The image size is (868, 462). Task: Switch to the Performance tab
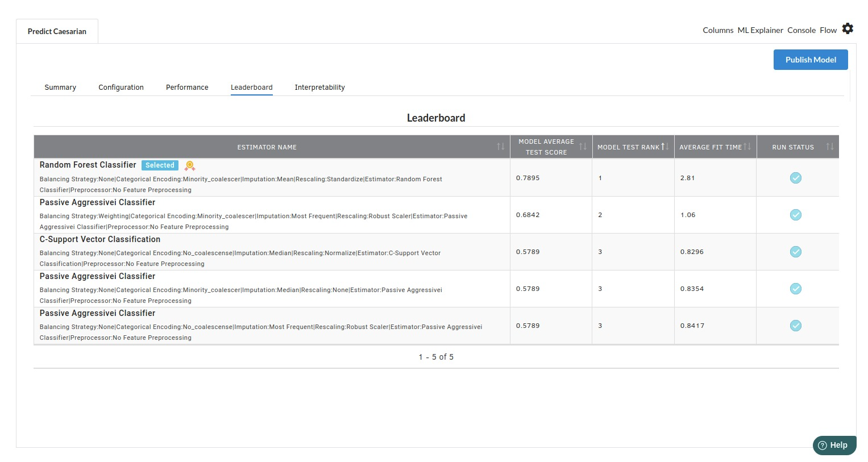187,88
